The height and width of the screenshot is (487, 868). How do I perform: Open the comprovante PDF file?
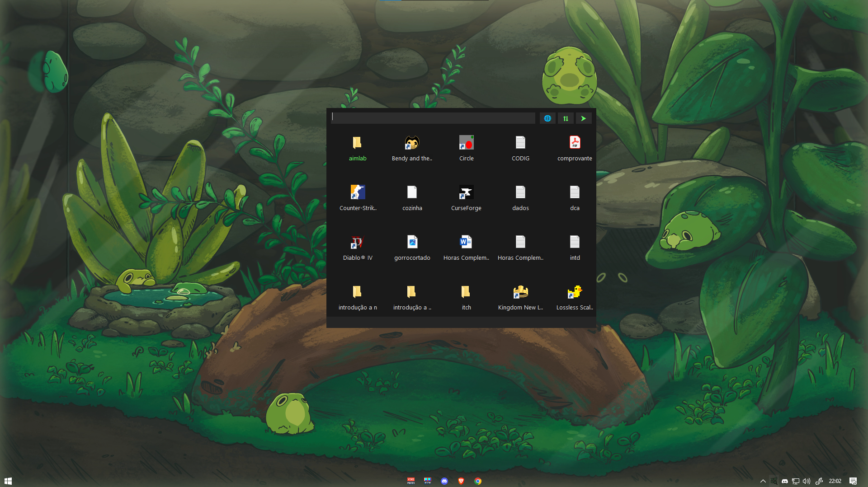[x=575, y=148]
